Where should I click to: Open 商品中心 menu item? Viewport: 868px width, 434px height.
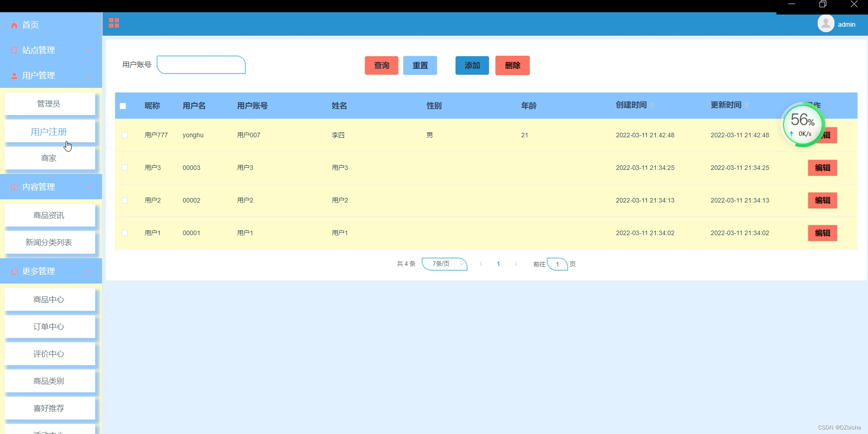coord(50,299)
